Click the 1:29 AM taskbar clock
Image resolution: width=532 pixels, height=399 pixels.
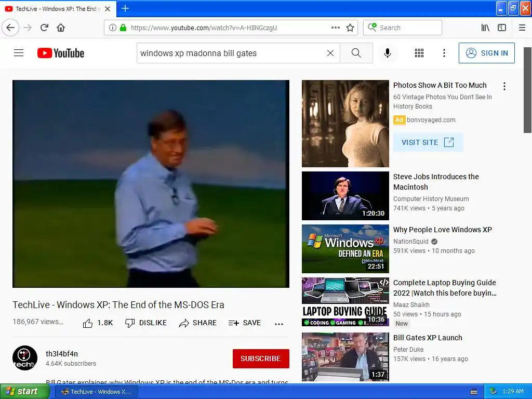[x=513, y=391]
